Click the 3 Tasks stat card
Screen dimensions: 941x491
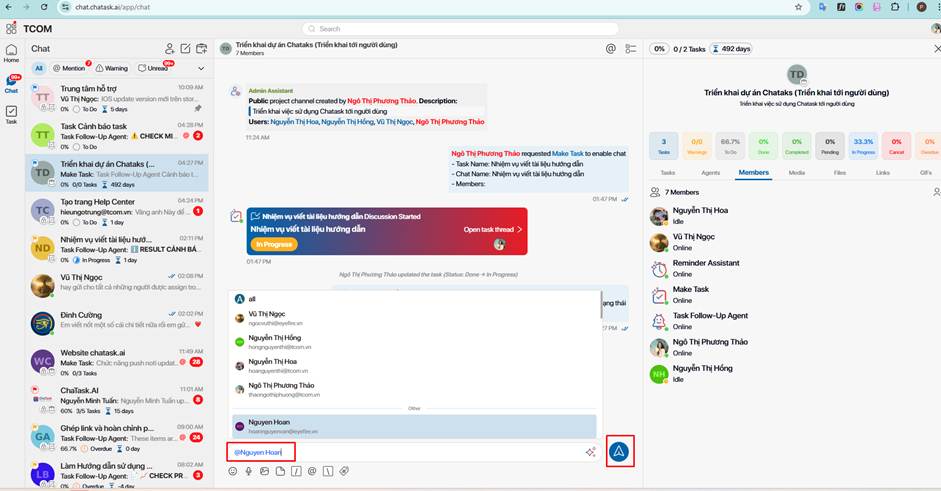coord(664,146)
